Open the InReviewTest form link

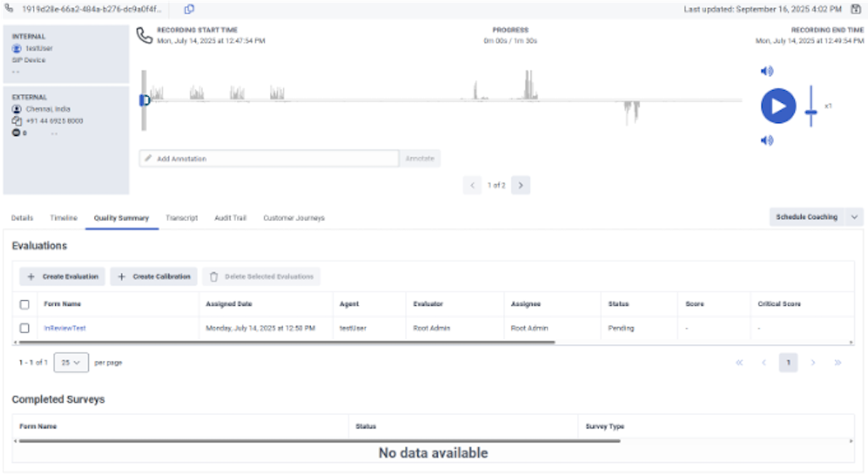click(65, 328)
